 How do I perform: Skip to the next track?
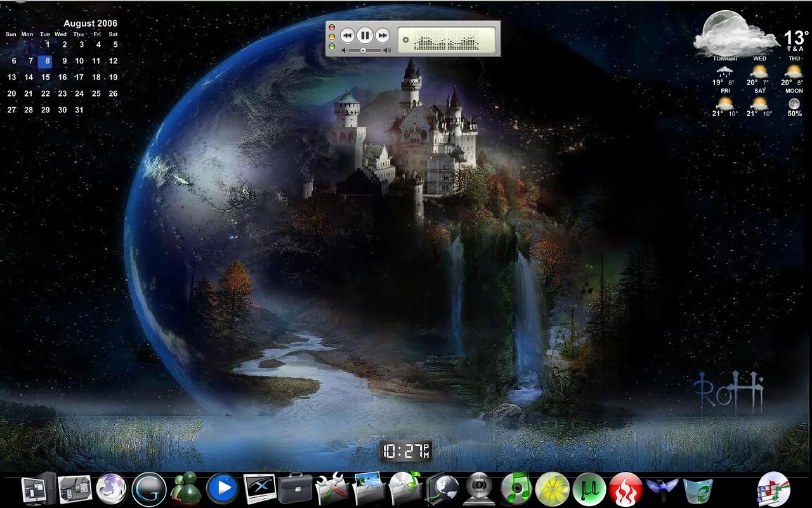(x=383, y=35)
